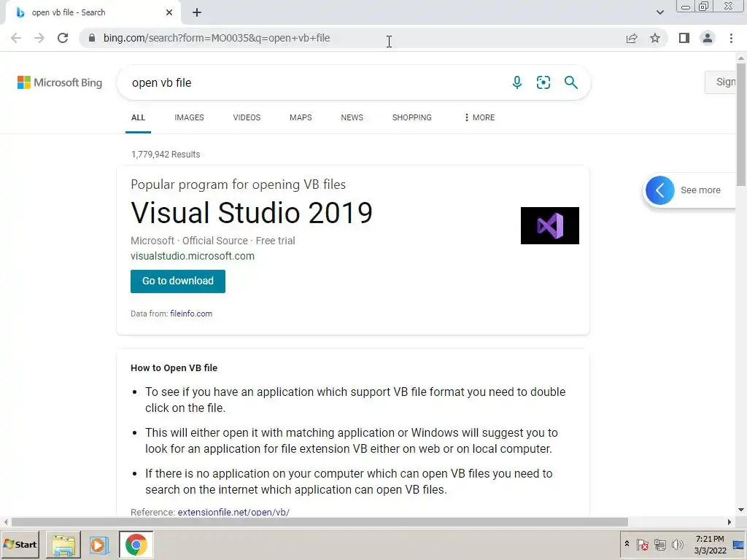Click the Chrome address bar URL

(x=217, y=38)
